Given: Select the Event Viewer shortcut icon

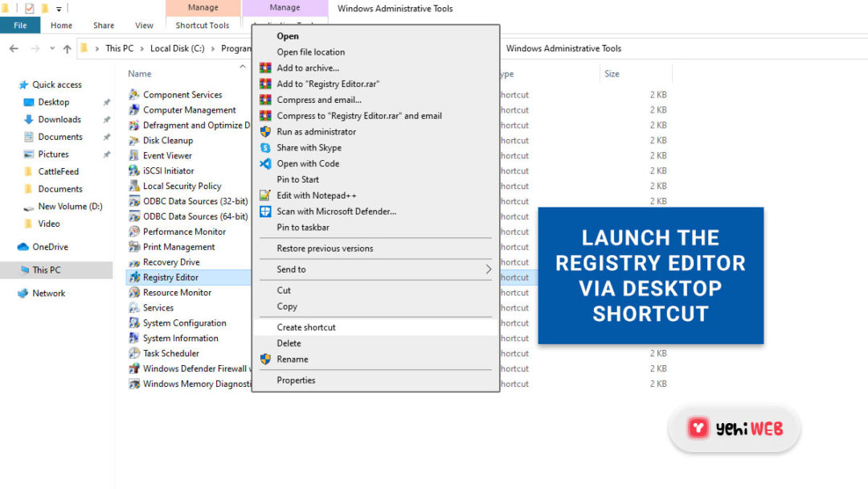Looking at the screenshot, I should [x=135, y=155].
